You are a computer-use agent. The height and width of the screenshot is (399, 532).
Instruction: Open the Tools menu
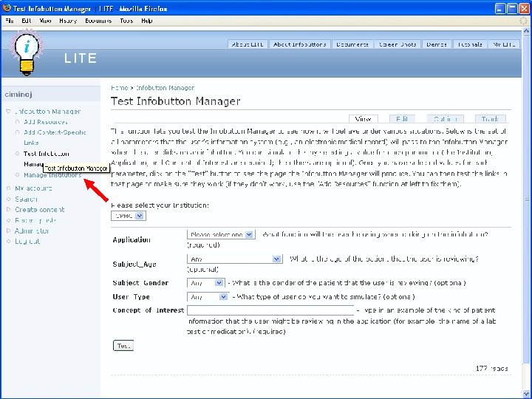coord(126,21)
